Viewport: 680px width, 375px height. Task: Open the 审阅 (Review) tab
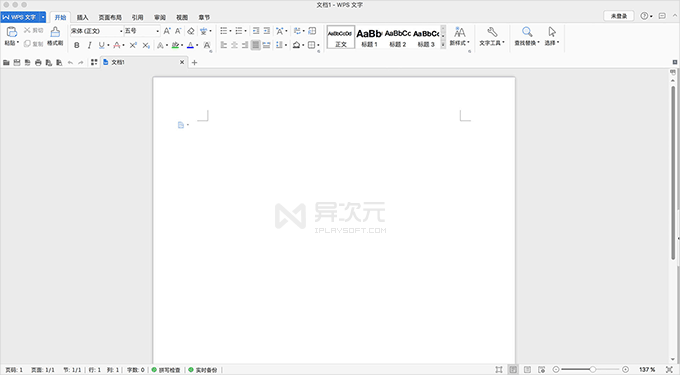160,17
